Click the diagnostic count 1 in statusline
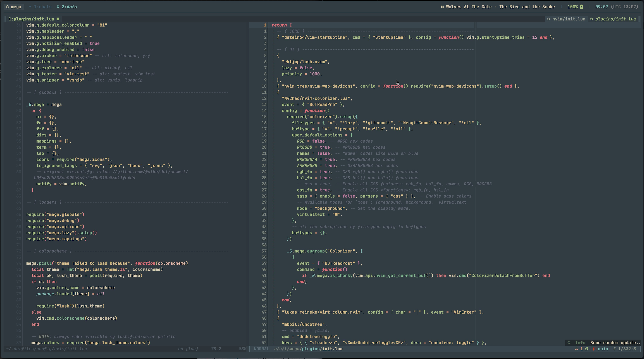The width and height of the screenshot is (644, 359). (581, 349)
